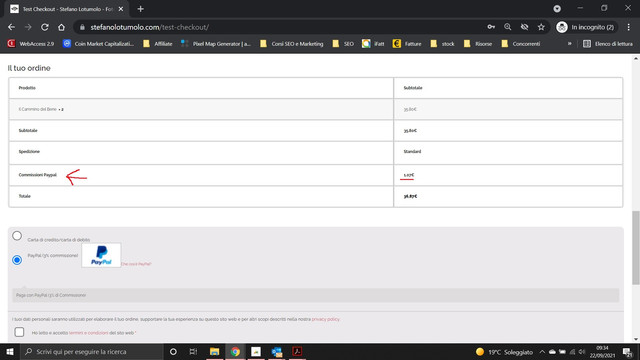Click the Spedizione Standard value
This screenshot has width=640, height=360.
coord(412,151)
